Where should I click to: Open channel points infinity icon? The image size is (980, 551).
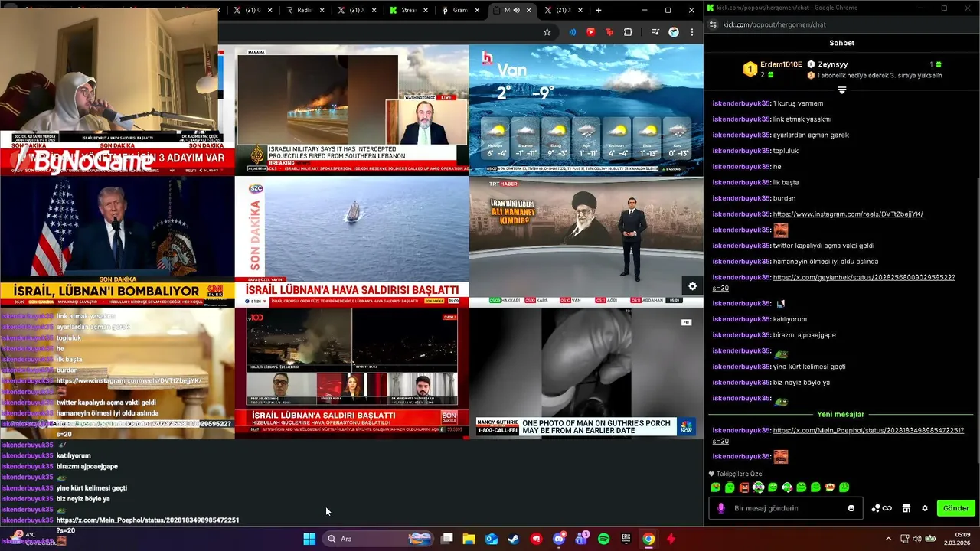881,508
